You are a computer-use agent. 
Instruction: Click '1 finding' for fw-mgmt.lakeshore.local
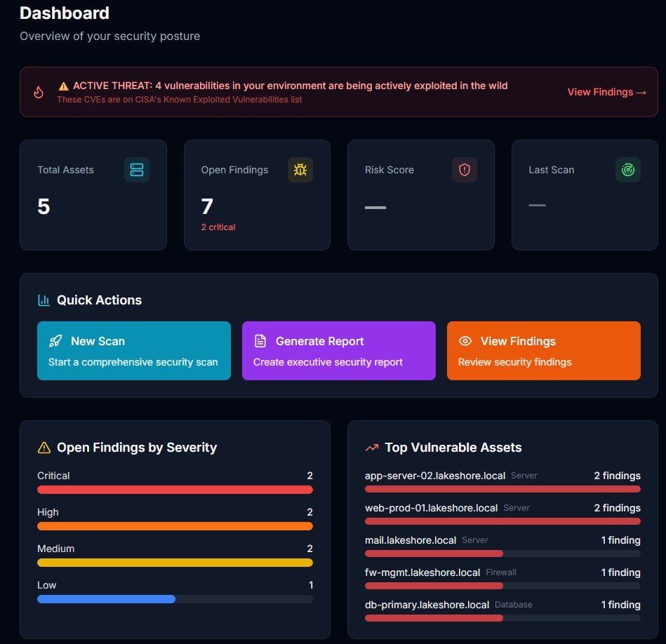(620, 572)
